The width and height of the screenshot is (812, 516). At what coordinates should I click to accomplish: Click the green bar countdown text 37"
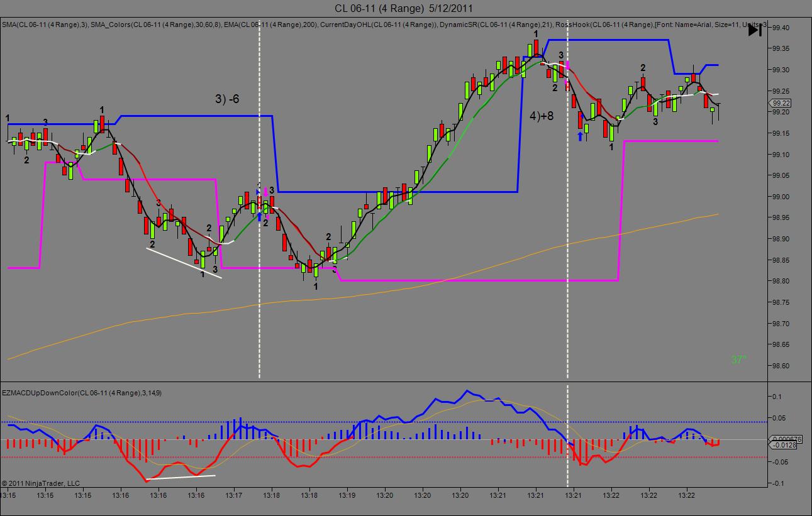[738, 360]
